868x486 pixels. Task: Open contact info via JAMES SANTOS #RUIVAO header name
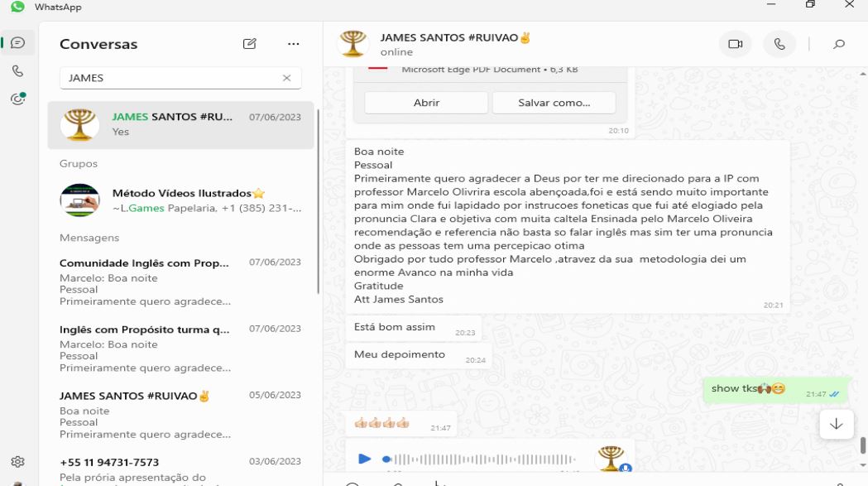455,38
